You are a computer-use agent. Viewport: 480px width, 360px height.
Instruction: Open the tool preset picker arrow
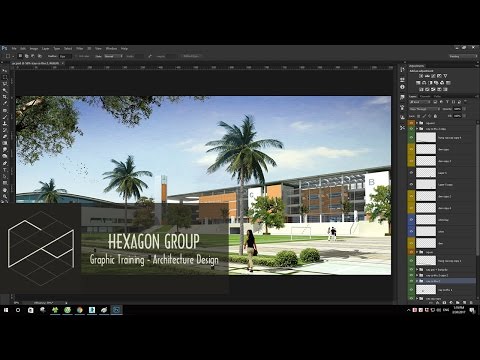click(13, 56)
